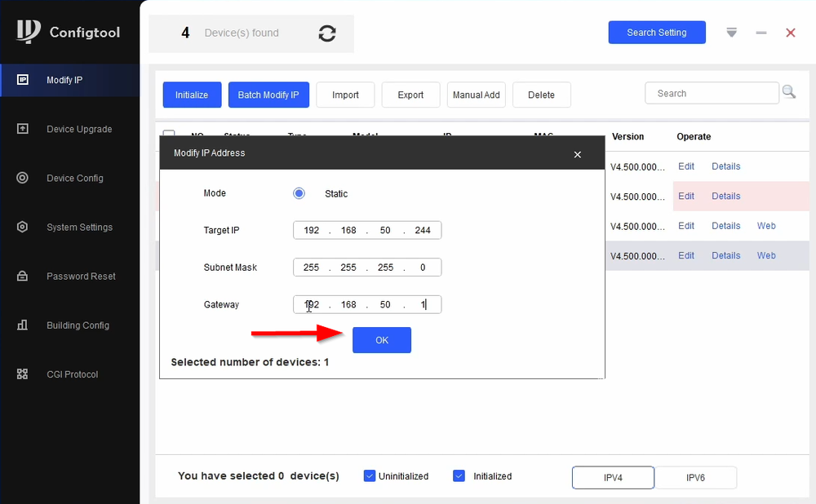This screenshot has width=816, height=504.
Task: Open the CGI Protocol section
Action: [24, 374]
